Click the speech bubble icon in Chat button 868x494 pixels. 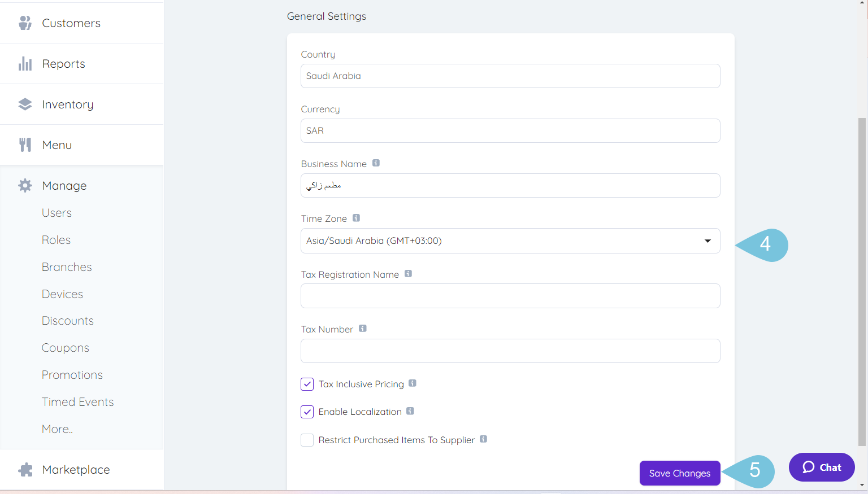pos(809,467)
